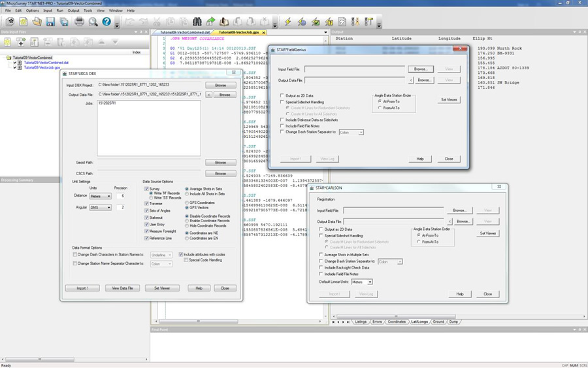Click horizontal scrollbar of output panel

396,316
